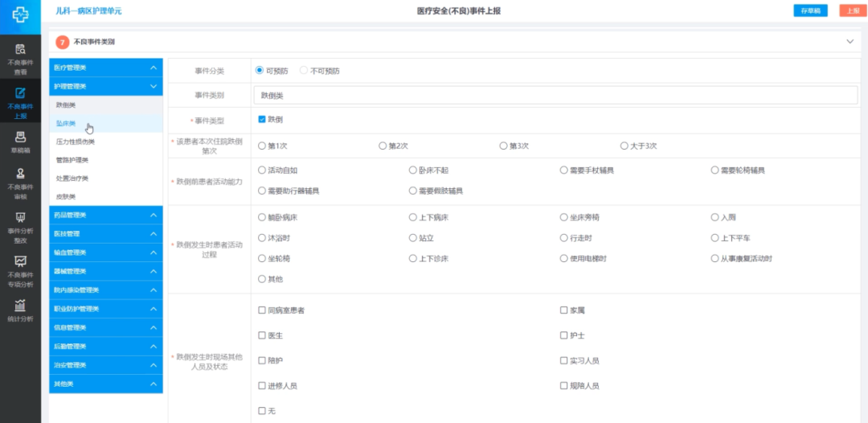Check 规陪人员 checkbox
Viewport: 868px width, 423px height.
pos(563,385)
